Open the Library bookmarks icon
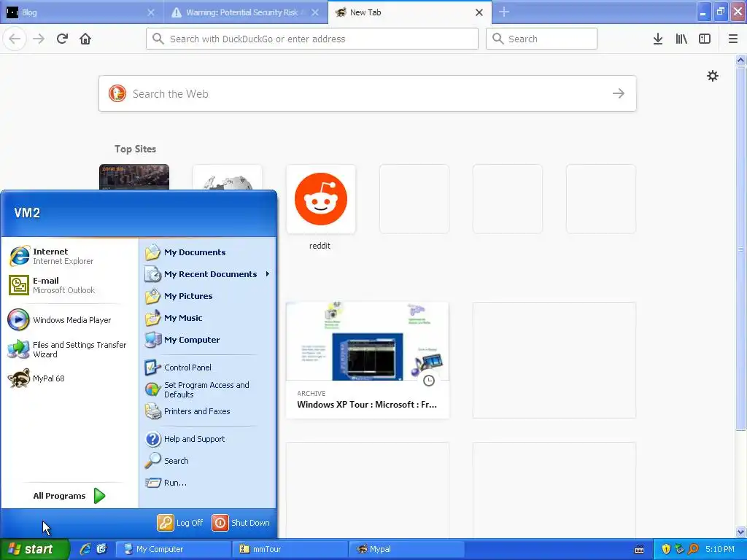This screenshot has height=560, width=747. (x=681, y=39)
